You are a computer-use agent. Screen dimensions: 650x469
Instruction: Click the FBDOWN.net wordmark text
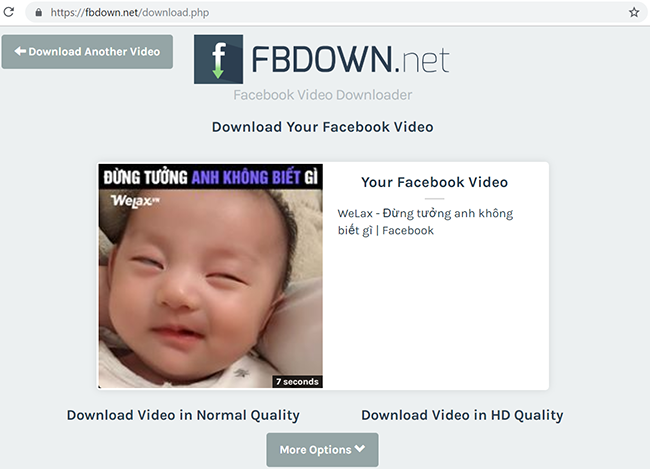click(350, 59)
